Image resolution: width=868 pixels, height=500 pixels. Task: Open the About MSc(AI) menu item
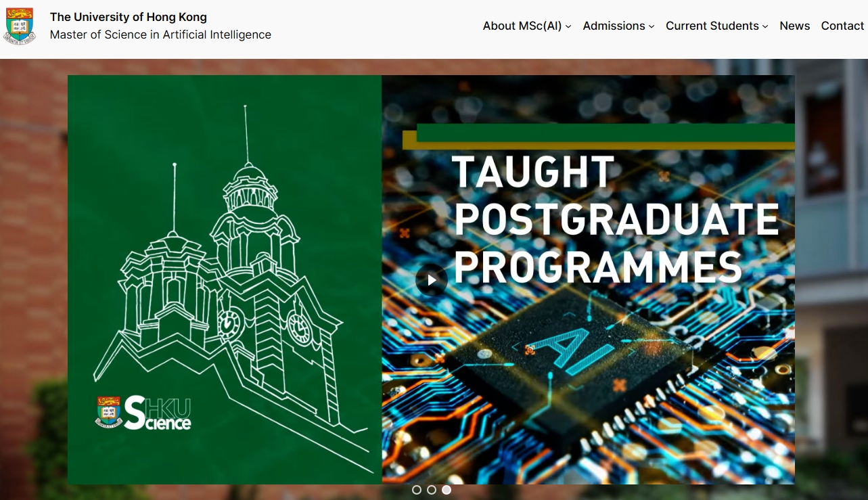[522, 26]
